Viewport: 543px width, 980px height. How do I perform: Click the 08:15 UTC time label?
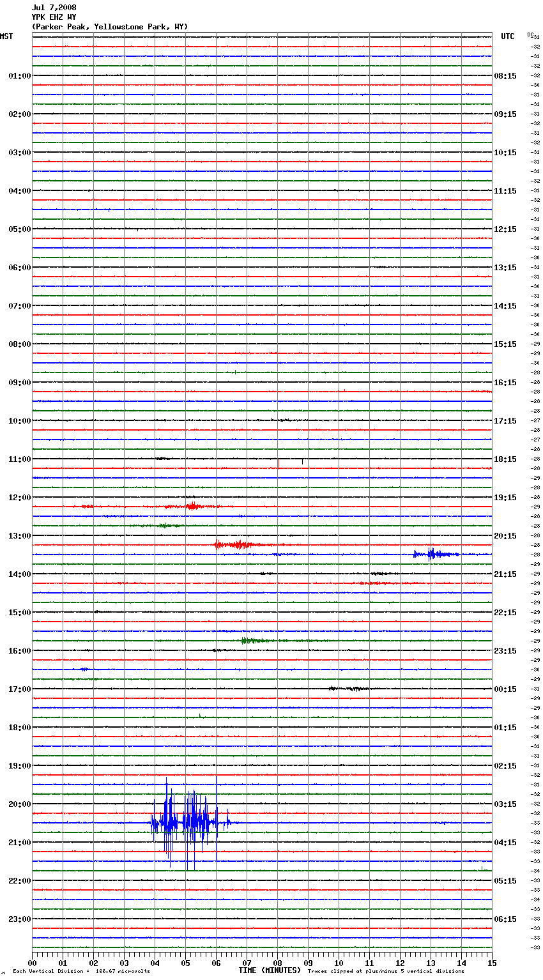(505, 76)
